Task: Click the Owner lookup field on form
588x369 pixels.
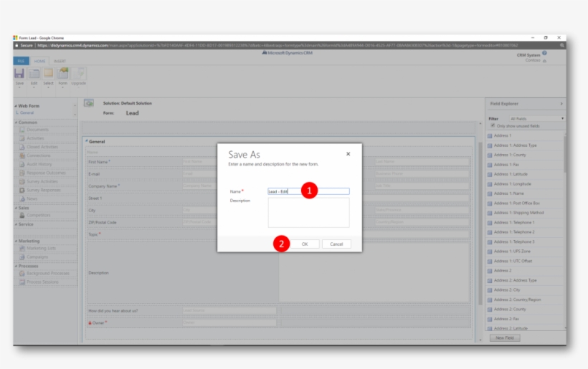Action: [229, 322]
